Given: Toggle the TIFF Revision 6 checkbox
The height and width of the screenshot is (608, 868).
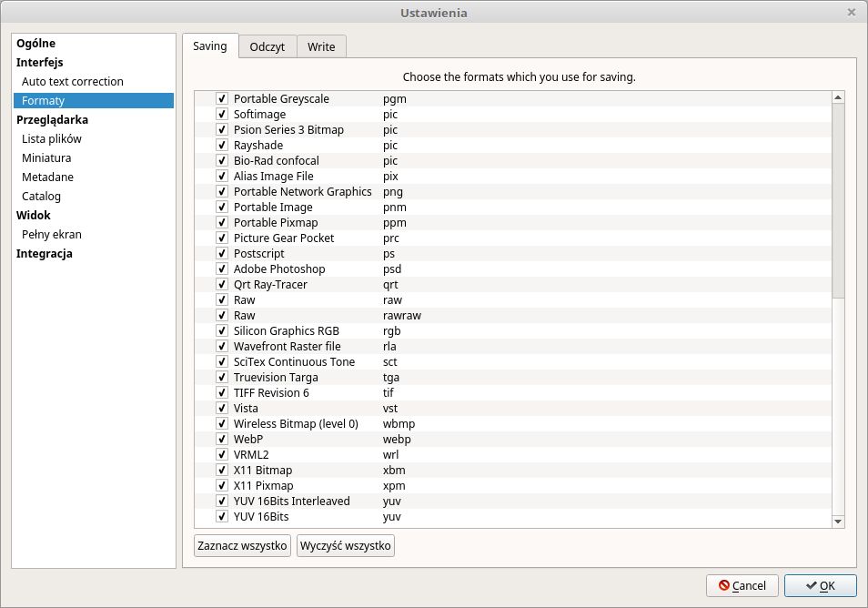Looking at the screenshot, I should [x=221, y=393].
